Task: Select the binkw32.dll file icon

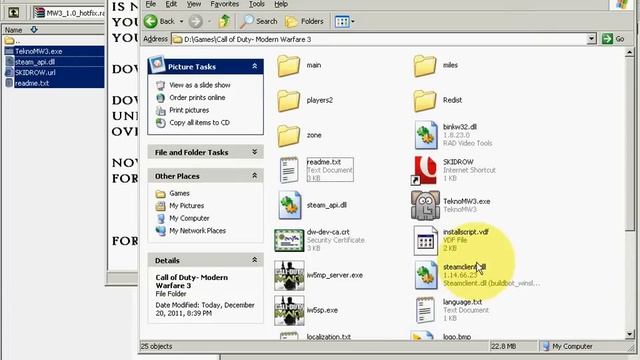Action: [x=426, y=135]
